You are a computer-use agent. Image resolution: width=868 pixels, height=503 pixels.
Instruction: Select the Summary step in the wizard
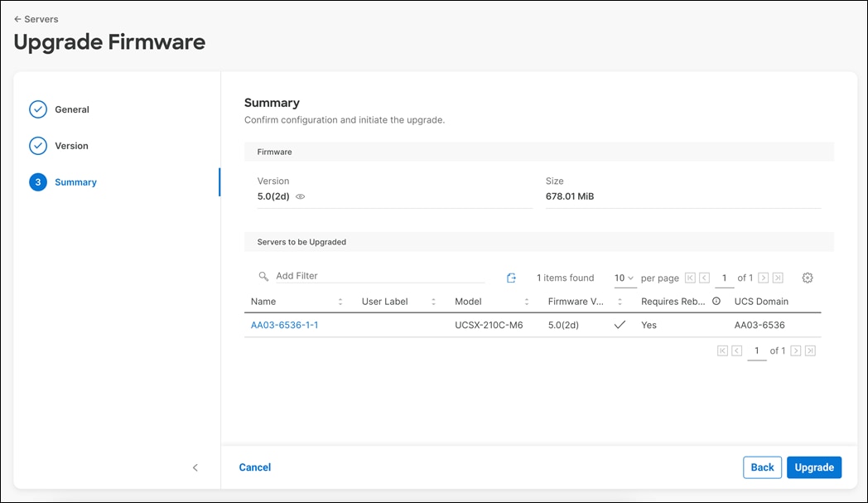click(75, 181)
